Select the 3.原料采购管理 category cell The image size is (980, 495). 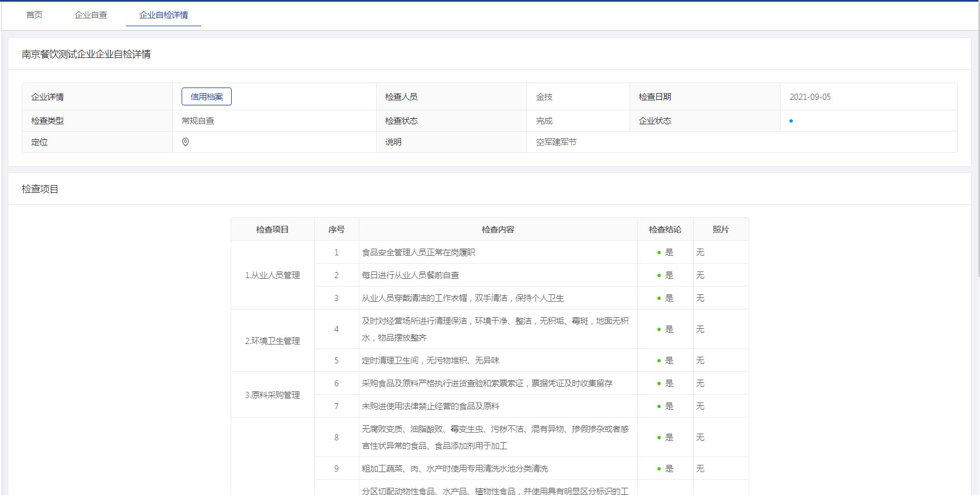click(x=272, y=395)
